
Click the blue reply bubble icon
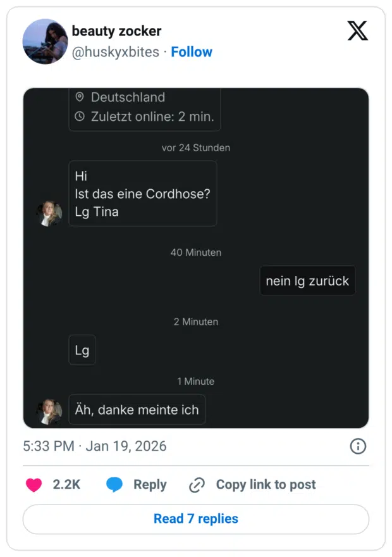[x=114, y=485]
